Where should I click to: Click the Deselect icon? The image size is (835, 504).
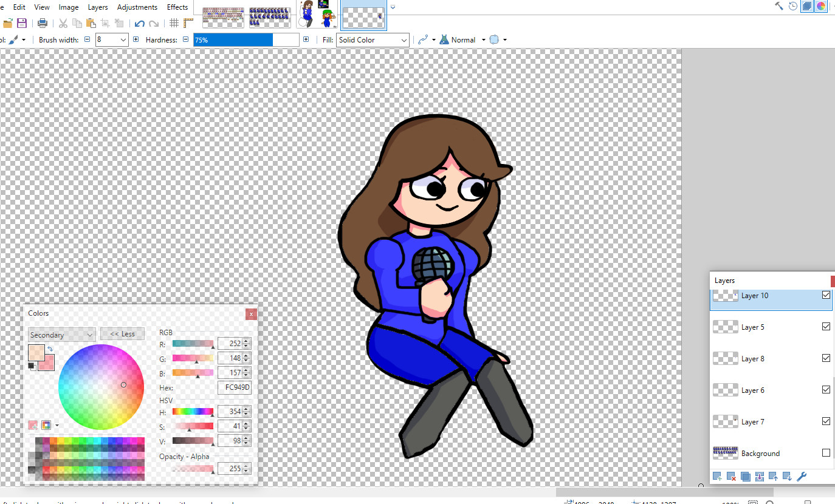(x=119, y=23)
